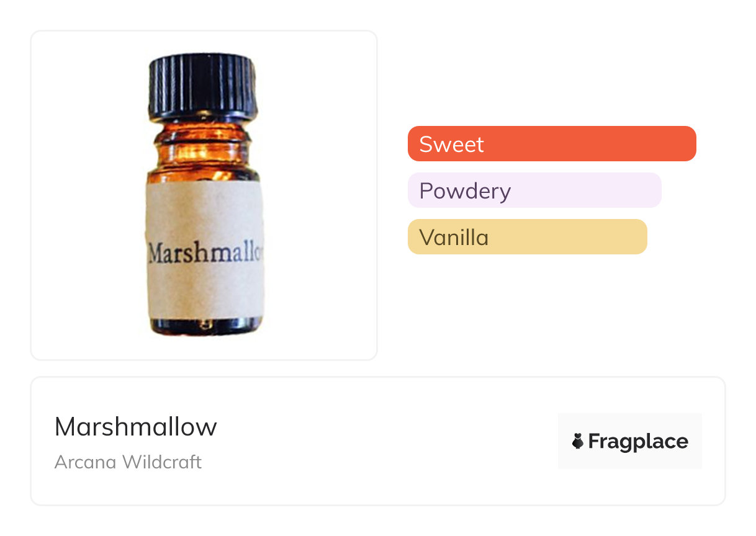Screen dimensions: 756x536
Task: Click the right end of the Vanilla bar
Action: (x=637, y=237)
